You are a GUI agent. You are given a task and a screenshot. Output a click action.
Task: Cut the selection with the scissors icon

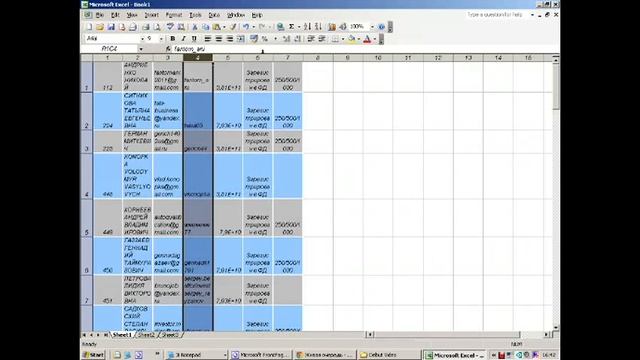pyautogui.click(x=194, y=27)
